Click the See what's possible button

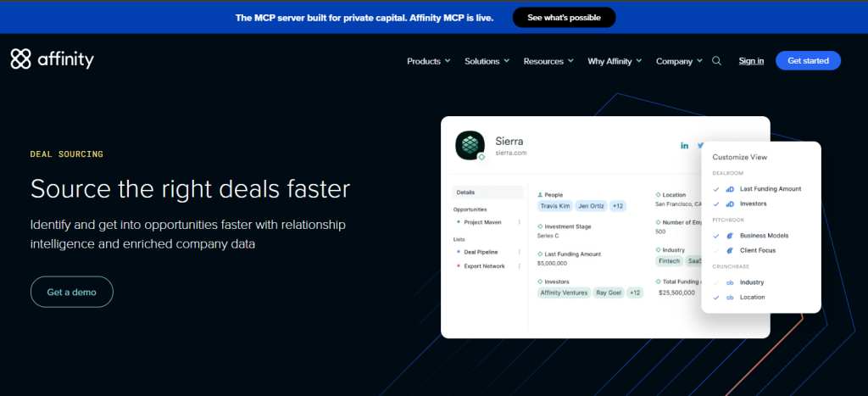564,17
